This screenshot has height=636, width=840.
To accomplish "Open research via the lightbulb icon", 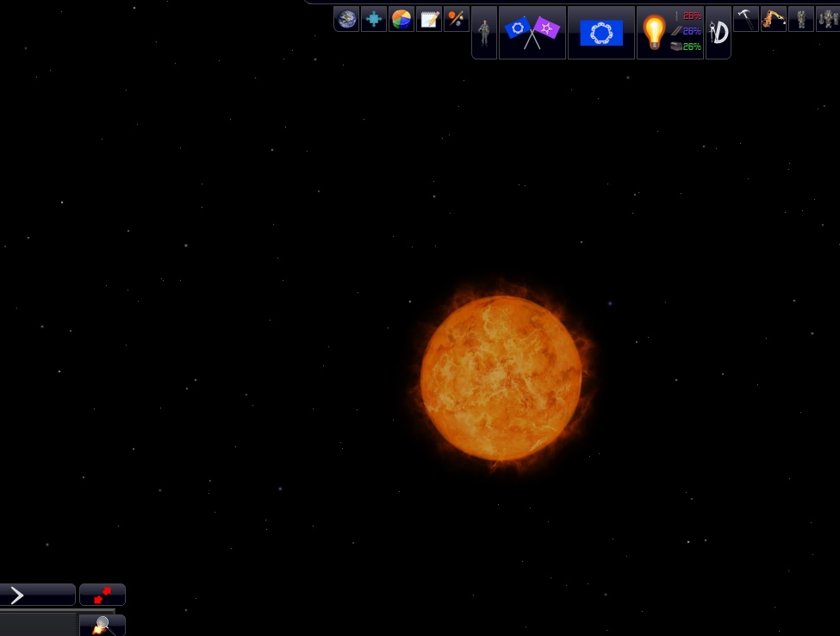I will (x=655, y=31).
